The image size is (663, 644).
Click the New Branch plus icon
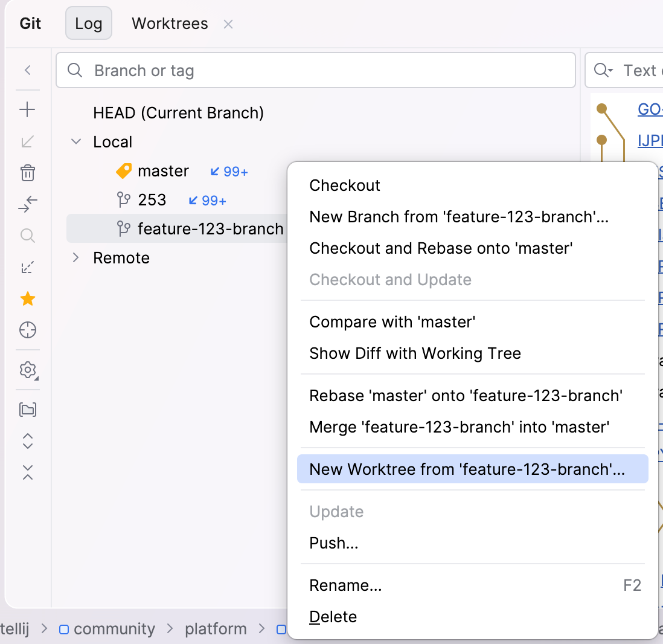pyautogui.click(x=28, y=109)
